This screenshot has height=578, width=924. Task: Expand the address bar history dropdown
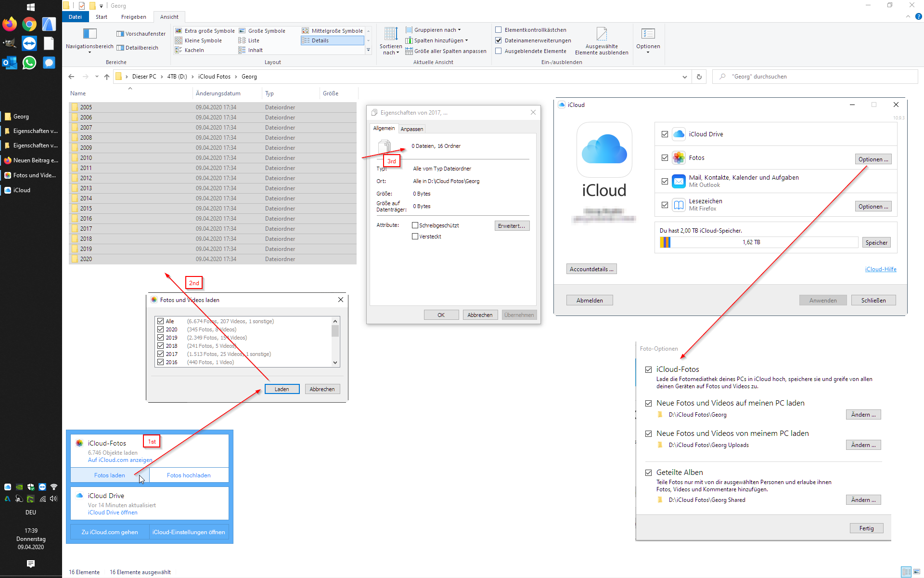684,77
